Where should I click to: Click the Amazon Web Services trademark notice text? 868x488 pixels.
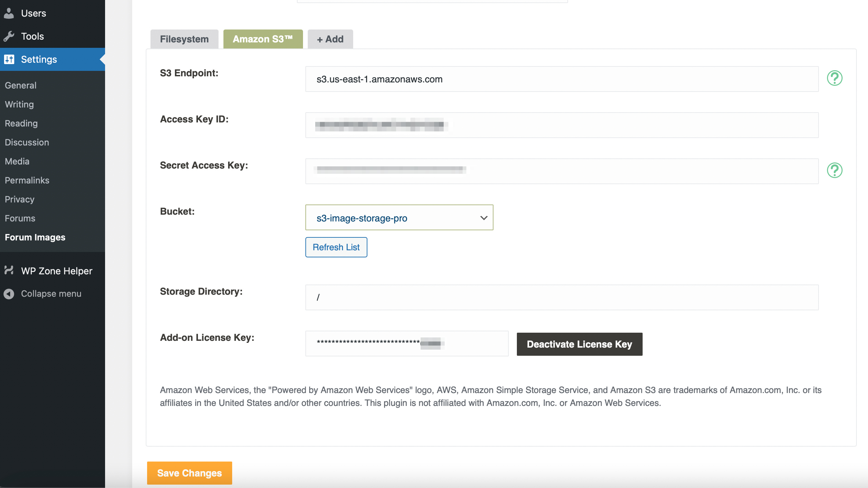click(491, 396)
